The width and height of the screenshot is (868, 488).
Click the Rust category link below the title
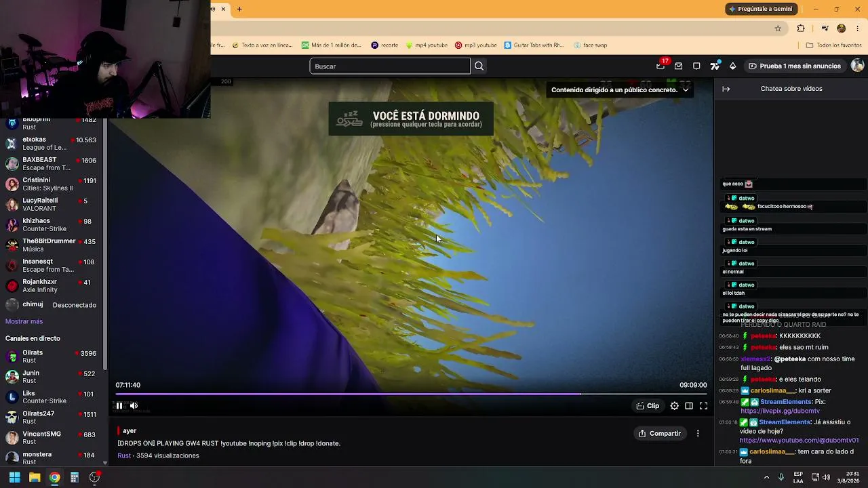coord(124,455)
